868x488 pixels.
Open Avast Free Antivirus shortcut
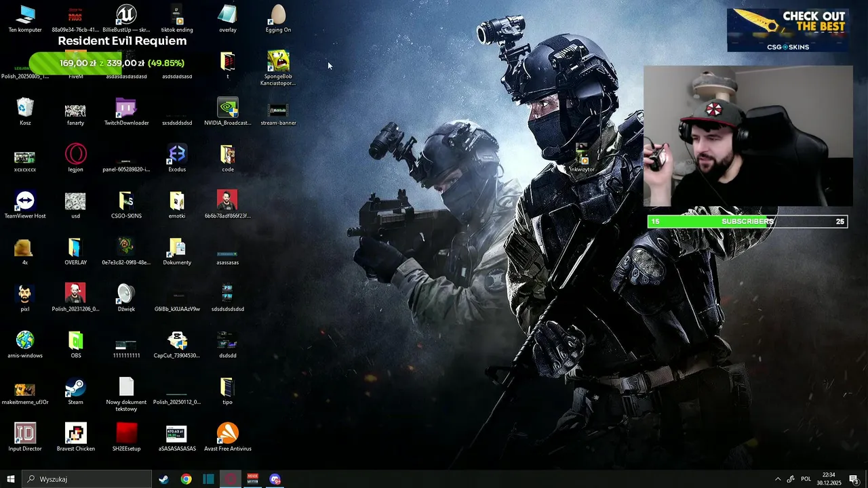tap(228, 436)
